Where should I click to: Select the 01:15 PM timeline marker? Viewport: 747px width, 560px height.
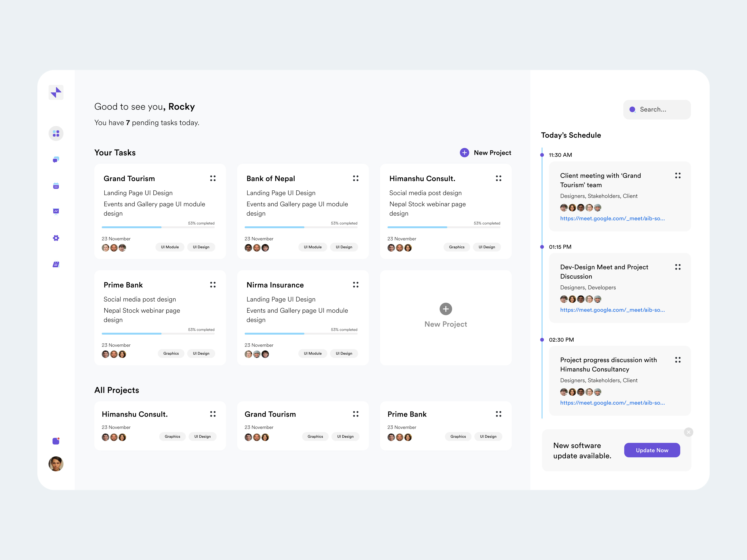click(542, 247)
